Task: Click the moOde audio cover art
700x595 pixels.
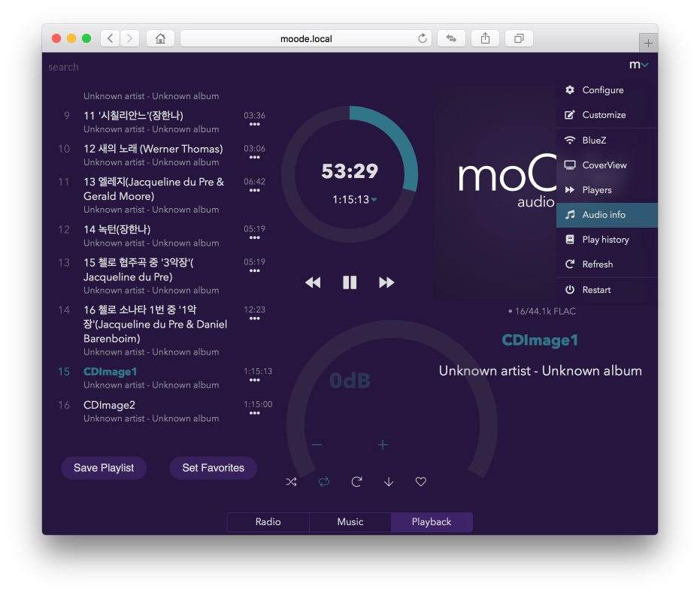Action: [495, 192]
